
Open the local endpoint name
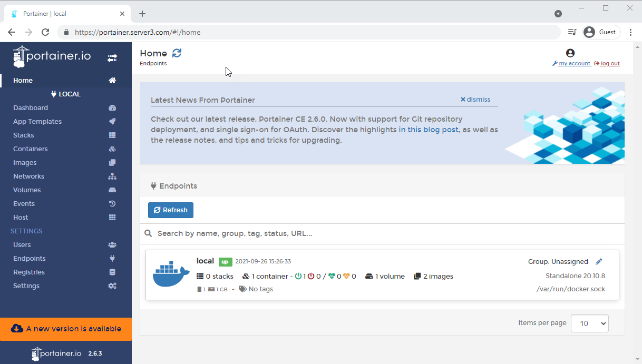coord(205,261)
